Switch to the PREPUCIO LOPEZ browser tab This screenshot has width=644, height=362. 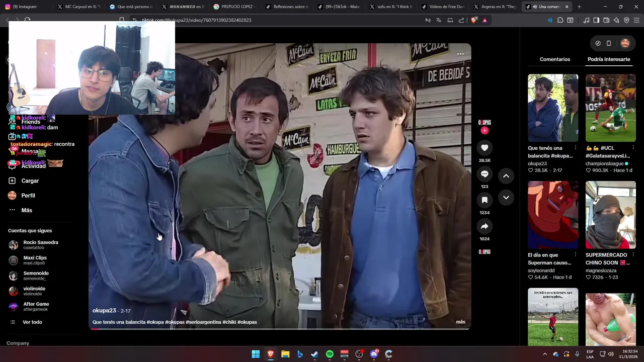point(234,7)
